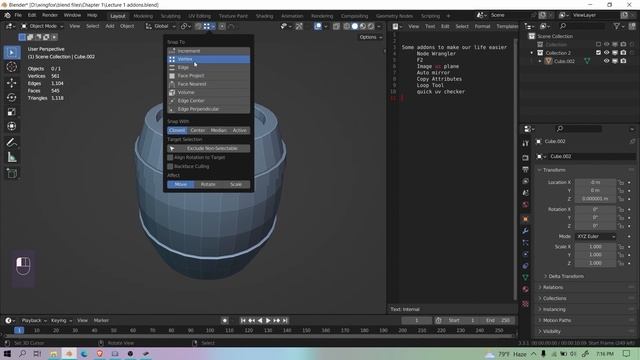640x360 pixels.
Task: Choose Edge in Snap To list
Action: click(209, 67)
